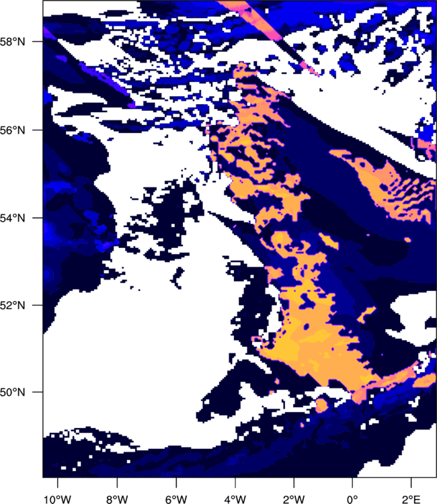Click the 4°W longitude label
The height and width of the screenshot is (504, 437).
pos(235,499)
